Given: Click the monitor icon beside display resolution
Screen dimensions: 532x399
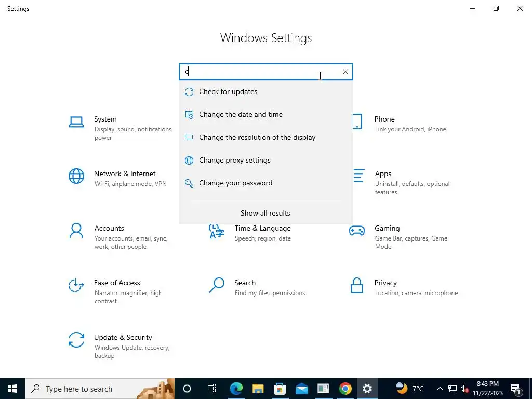Looking at the screenshot, I should pos(189,137).
